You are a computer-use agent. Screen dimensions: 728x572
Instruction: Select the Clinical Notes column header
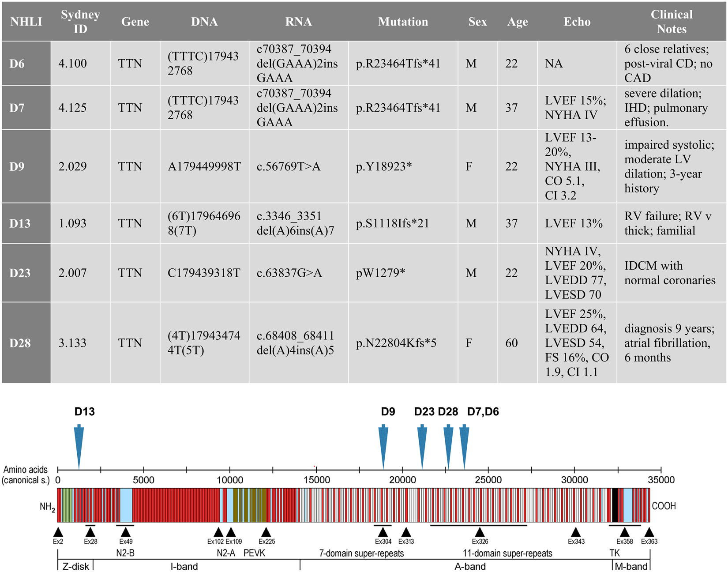(671, 22)
